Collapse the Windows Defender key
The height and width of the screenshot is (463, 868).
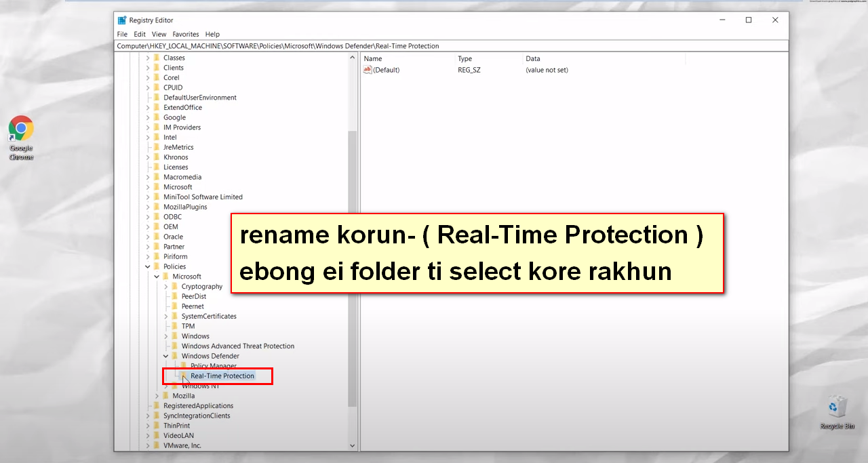point(166,356)
